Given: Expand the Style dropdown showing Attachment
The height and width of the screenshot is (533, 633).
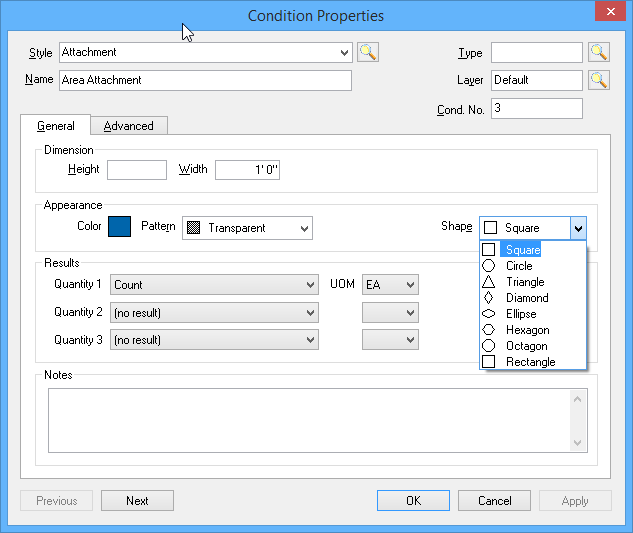Looking at the screenshot, I should click(x=206, y=52).
